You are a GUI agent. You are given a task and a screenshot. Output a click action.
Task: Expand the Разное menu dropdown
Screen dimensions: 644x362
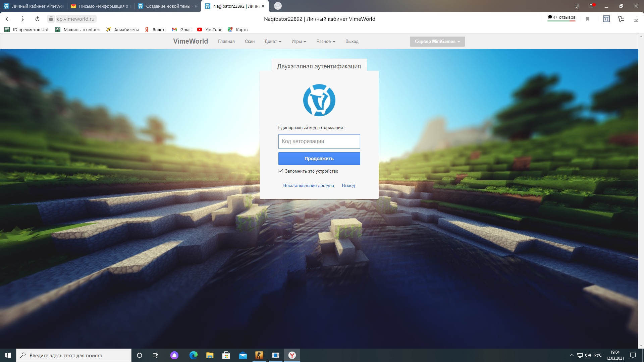tap(326, 41)
